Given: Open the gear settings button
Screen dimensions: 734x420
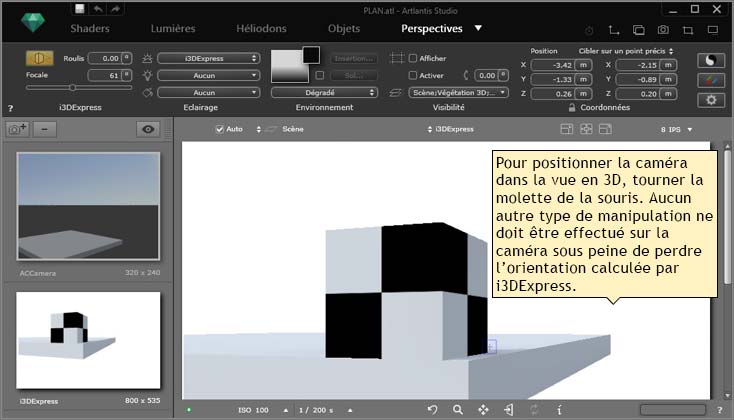Looking at the screenshot, I should (711, 100).
